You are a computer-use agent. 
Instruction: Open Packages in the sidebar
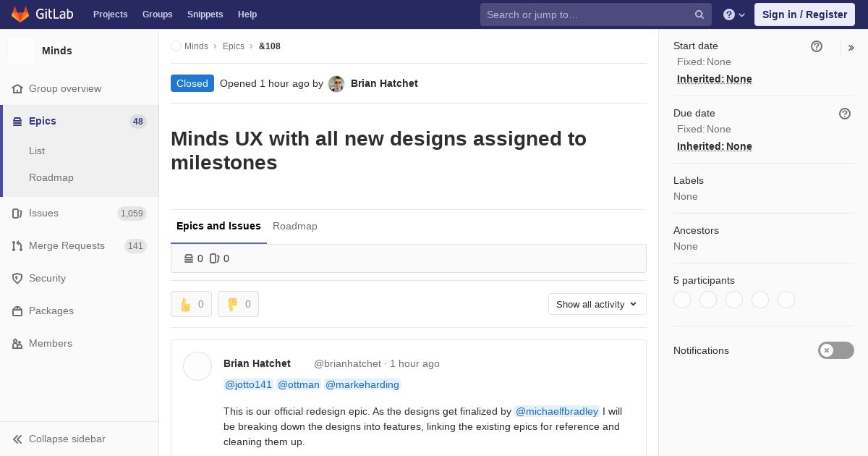coord(80,311)
